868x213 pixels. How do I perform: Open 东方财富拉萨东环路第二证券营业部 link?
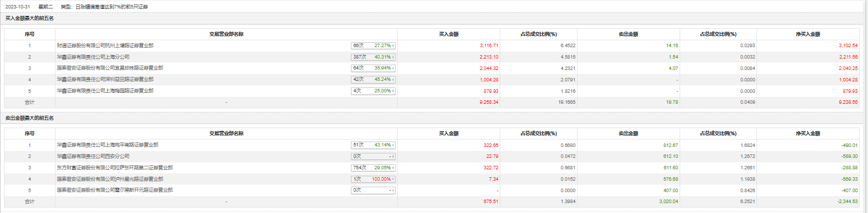click(x=115, y=168)
